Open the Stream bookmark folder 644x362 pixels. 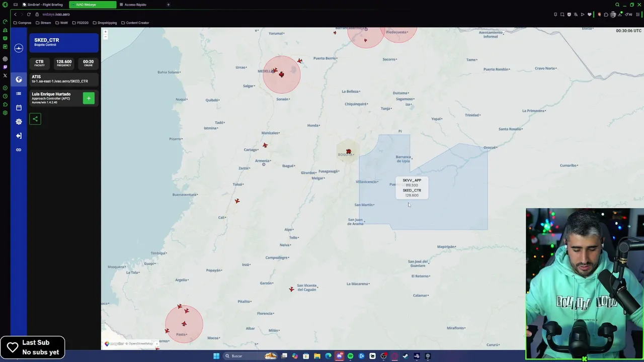click(x=43, y=23)
